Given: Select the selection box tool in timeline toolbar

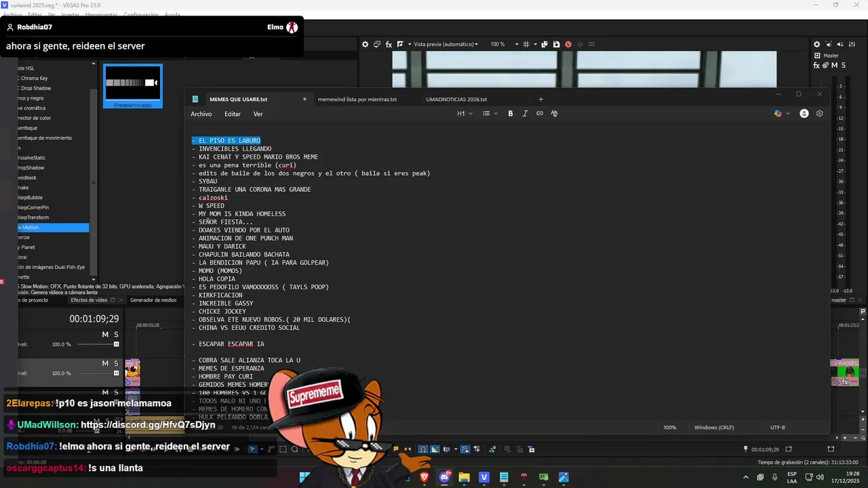Looking at the screenshot, I should point(283,449).
